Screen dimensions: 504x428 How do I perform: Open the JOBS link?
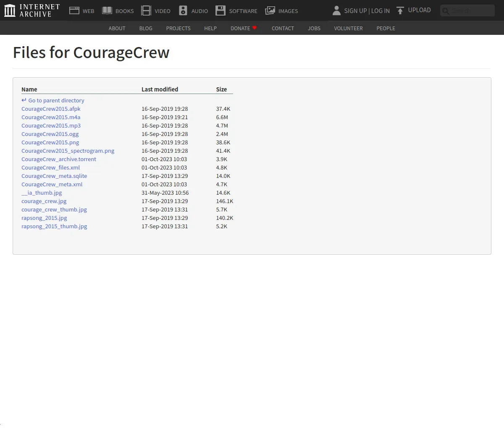pyautogui.click(x=314, y=28)
